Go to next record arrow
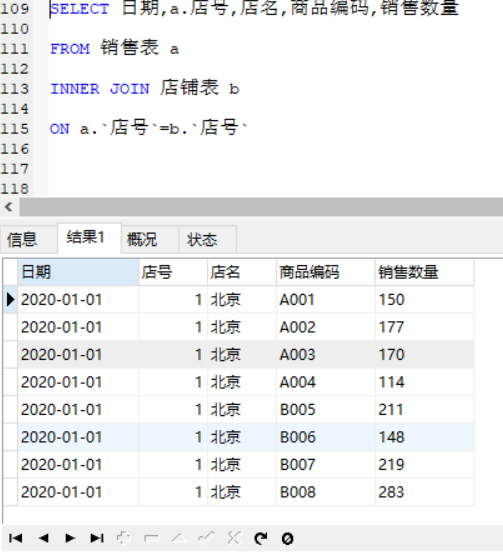 (x=70, y=538)
